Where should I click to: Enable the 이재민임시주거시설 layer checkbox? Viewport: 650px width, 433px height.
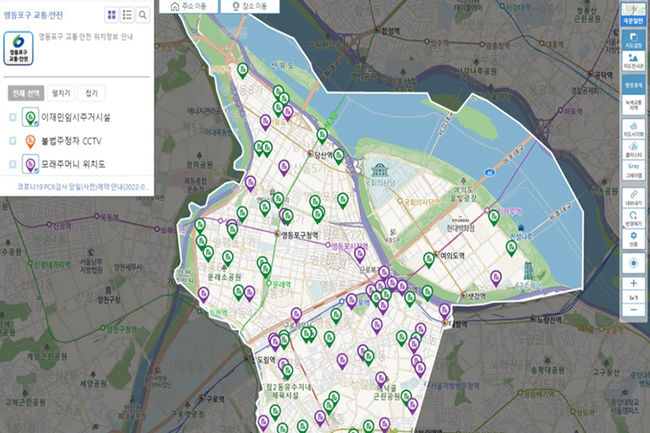(12, 117)
